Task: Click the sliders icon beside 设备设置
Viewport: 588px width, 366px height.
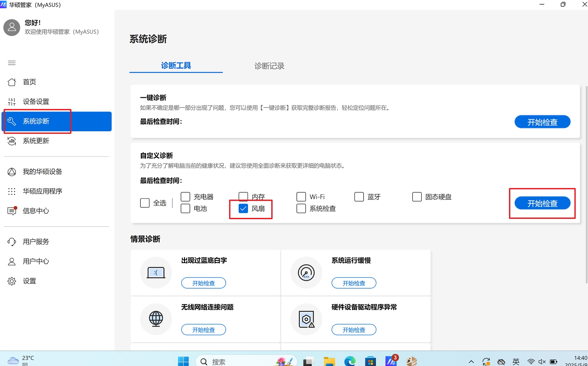Action: (x=12, y=102)
